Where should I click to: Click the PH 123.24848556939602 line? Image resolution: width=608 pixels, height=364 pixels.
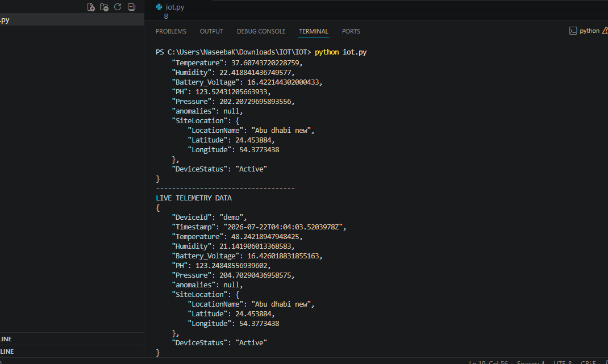tap(221, 266)
